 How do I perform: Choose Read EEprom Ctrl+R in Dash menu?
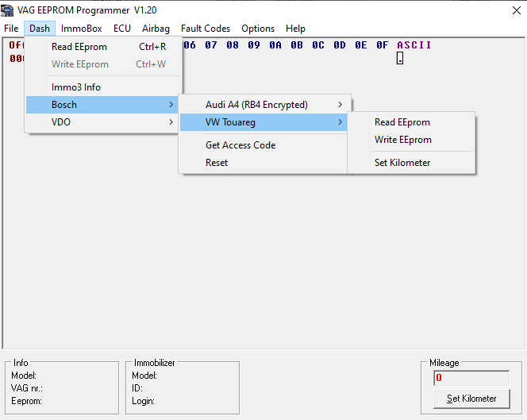pyautogui.click(x=103, y=47)
